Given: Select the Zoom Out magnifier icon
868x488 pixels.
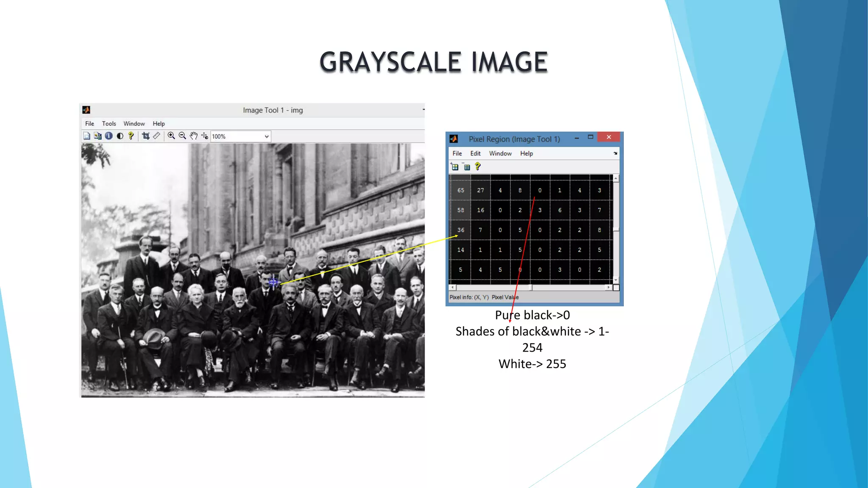Looking at the screenshot, I should coord(182,136).
